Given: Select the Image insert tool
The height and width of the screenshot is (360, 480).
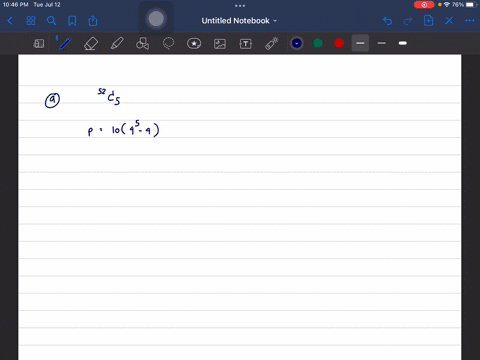Looking at the screenshot, I should [x=220, y=44].
